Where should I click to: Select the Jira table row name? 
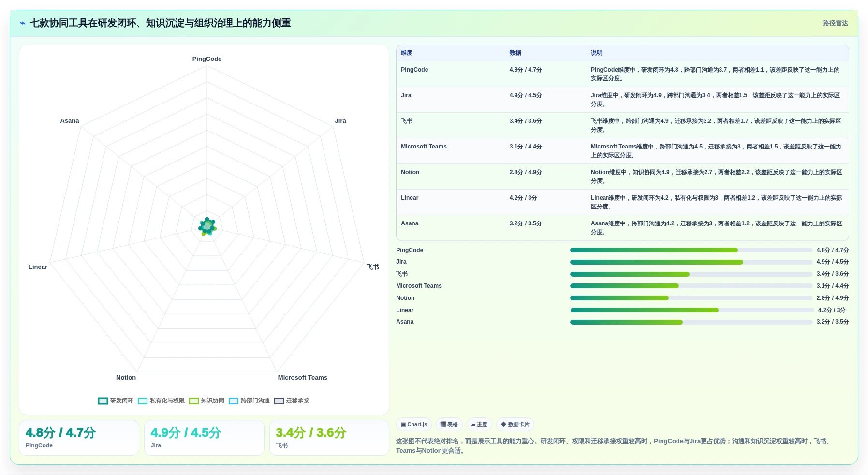pos(406,95)
